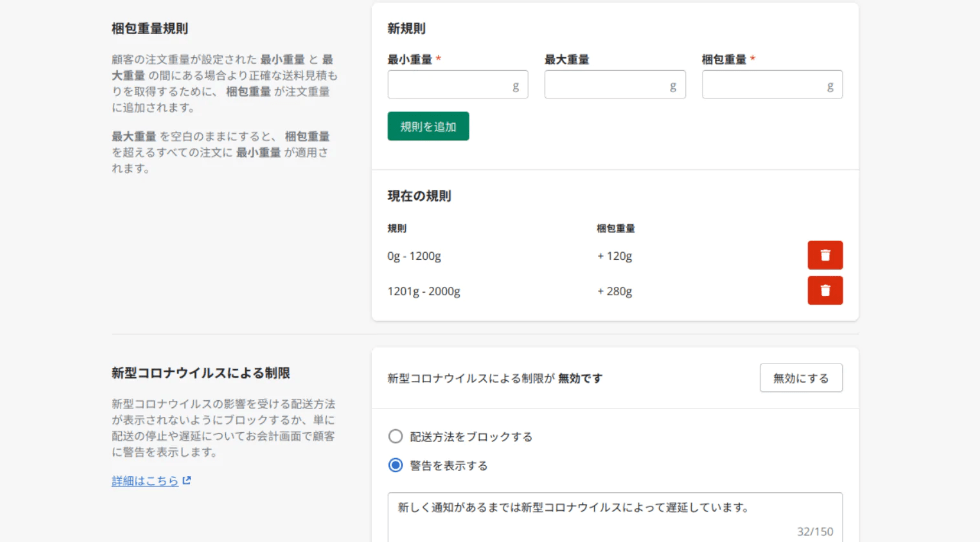Click the 1201g - 2000g rule text

point(424,291)
